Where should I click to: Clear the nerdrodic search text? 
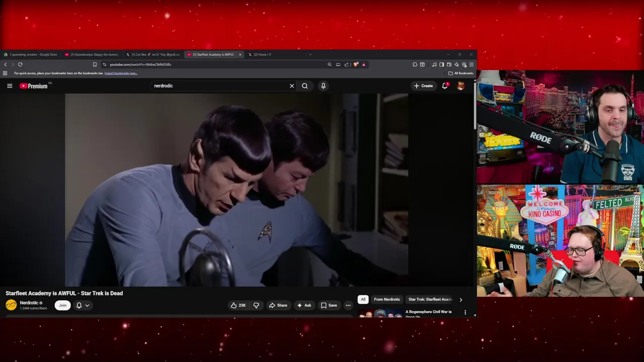click(x=292, y=86)
